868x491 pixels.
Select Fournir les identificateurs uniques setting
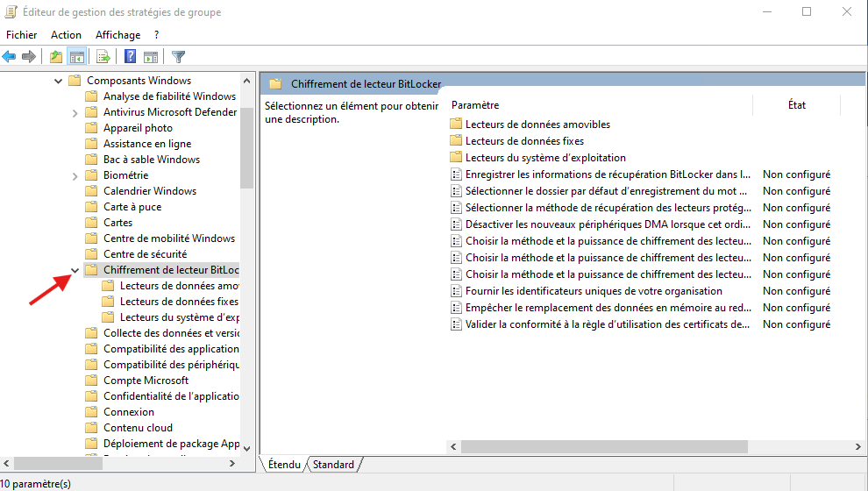click(594, 290)
